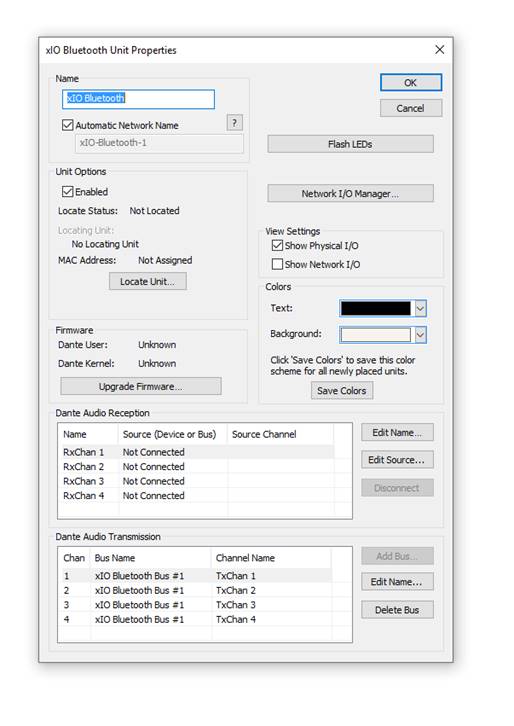Viewport: 514px width, 726px height.
Task: Click the Save Colors button
Action: (342, 391)
